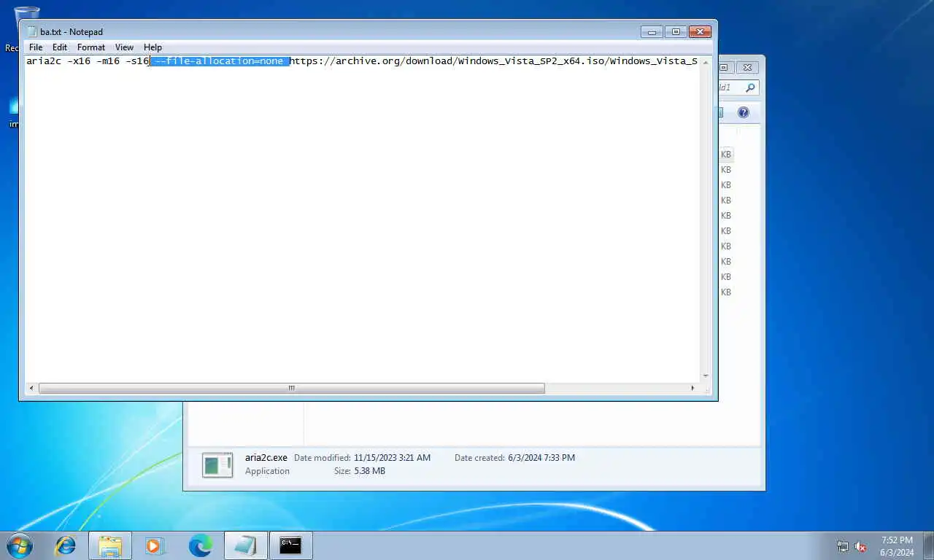
Task: Click the Notepad horizontal scrollbar right arrow
Action: [692, 388]
